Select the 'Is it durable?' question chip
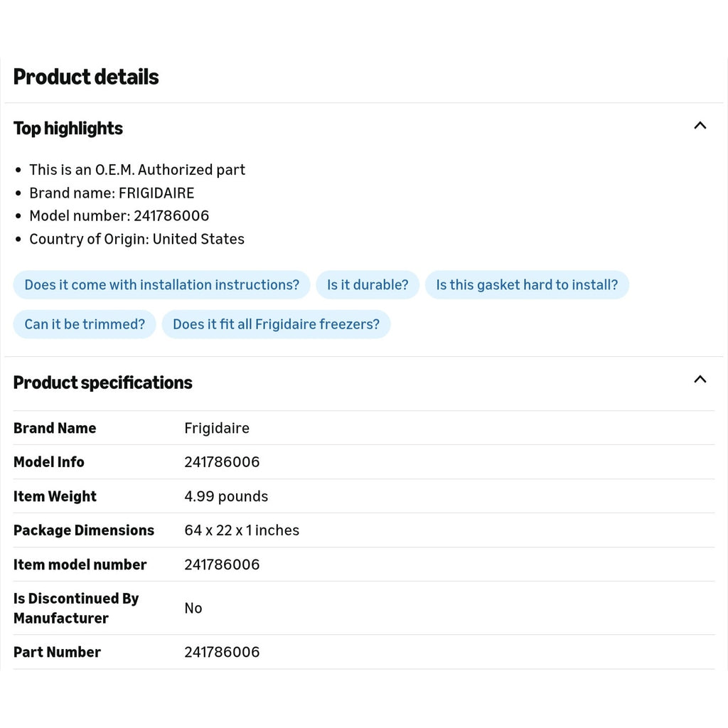 pyautogui.click(x=368, y=284)
